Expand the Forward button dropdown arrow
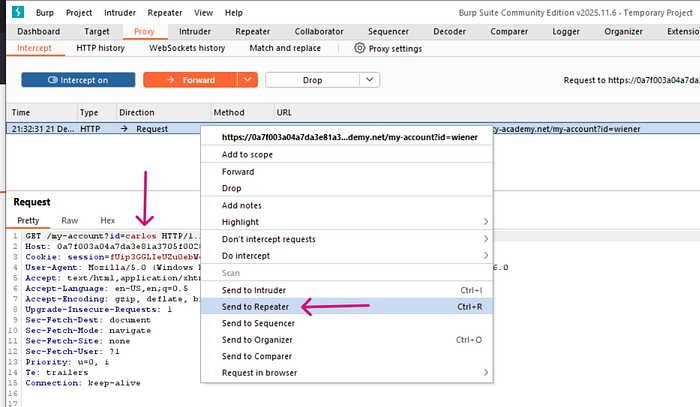Image resolution: width=700 pixels, height=407 pixels. tap(248, 80)
